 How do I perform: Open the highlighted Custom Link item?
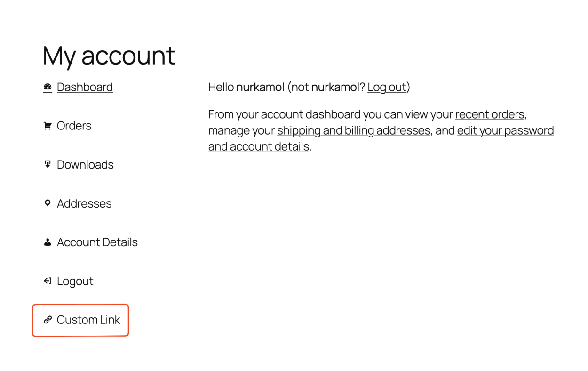point(88,320)
